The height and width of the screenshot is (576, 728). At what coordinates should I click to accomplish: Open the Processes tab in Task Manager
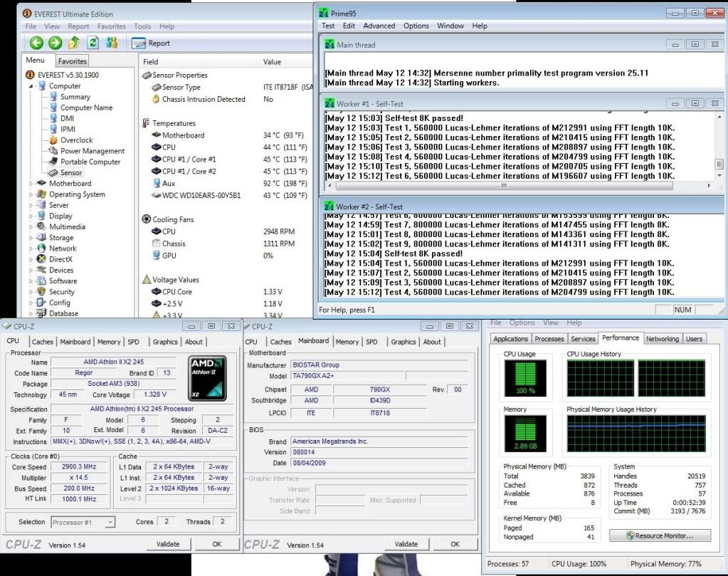click(x=549, y=339)
